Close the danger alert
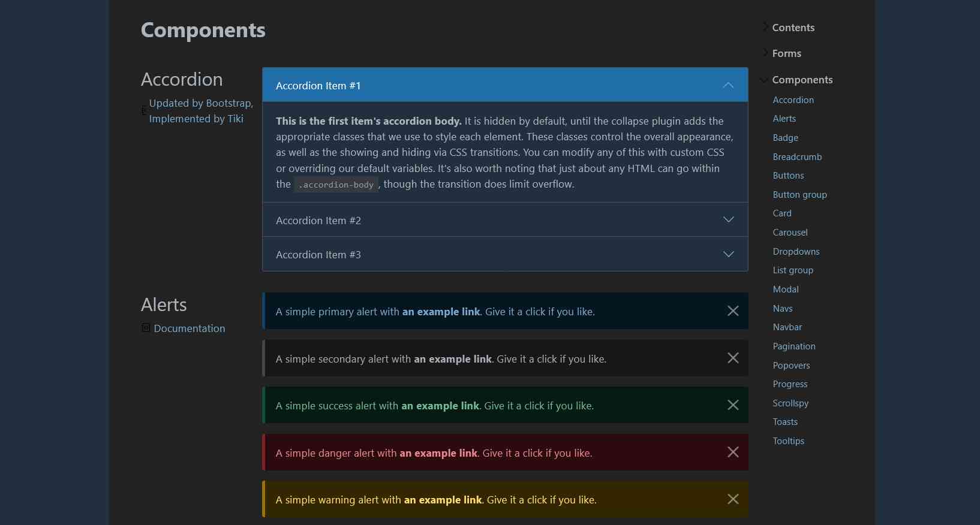Image resolution: width=980 pixels, height=525 pixels. (732, 452)
